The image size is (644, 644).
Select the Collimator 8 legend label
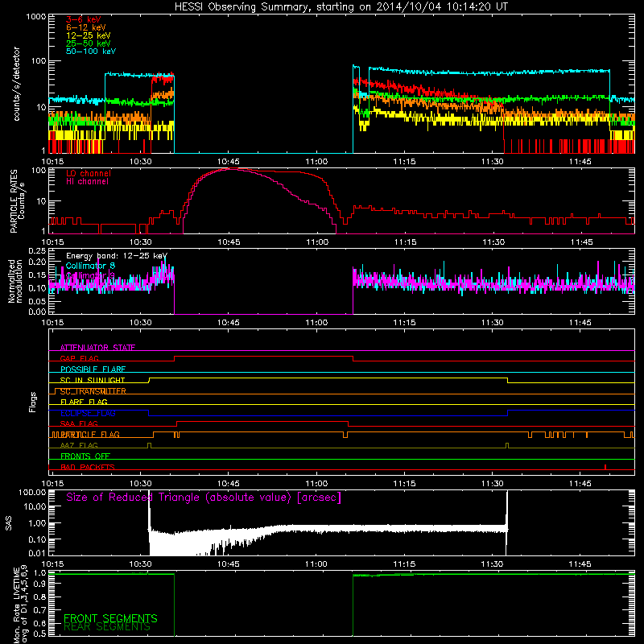tap(90, 266)
